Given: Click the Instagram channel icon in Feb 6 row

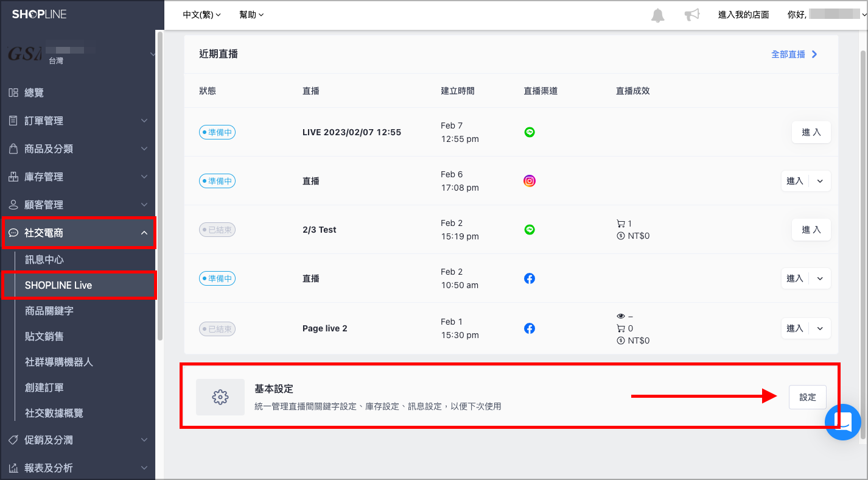Looking at the screenshot, I should click(530, 181).
